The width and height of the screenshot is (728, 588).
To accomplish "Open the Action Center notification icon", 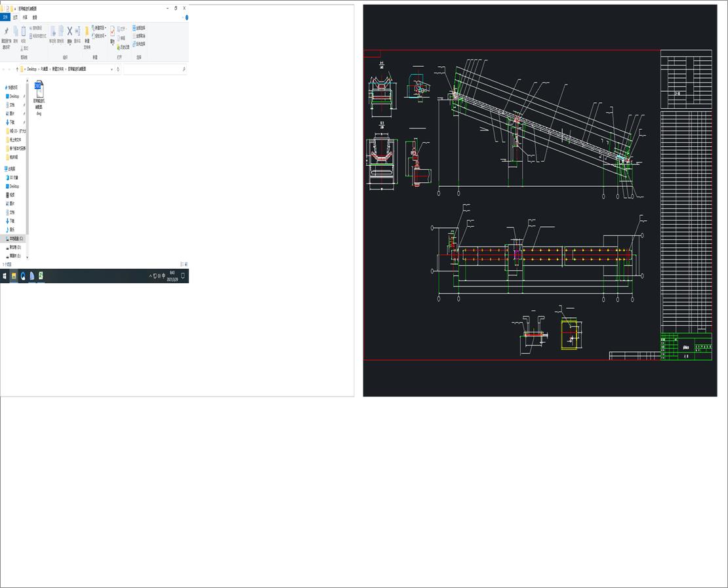I will 183,276.
